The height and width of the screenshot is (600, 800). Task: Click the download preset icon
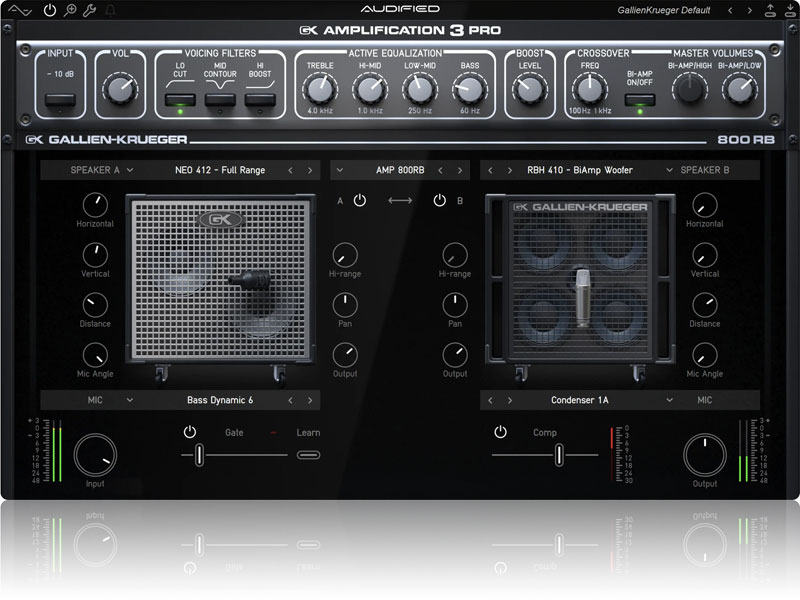pyautogui.click(x=790, y=10)
